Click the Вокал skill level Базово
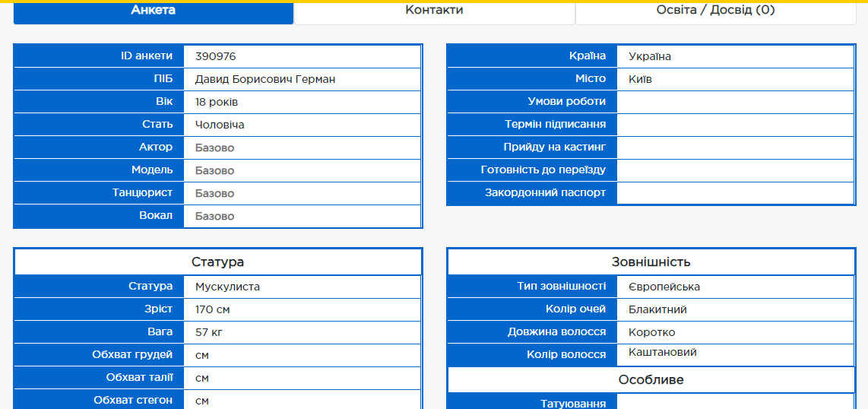This screenshot has height=409, width=868. [x=214, y=216]
